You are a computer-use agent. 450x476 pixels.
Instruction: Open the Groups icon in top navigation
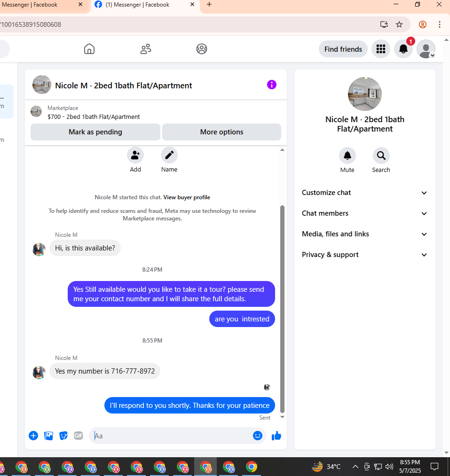point(201,49)
